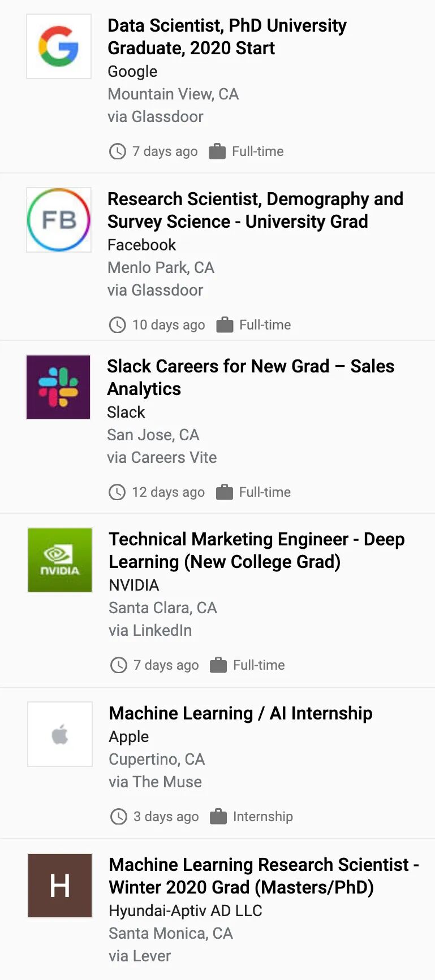Click the via The Muse source text
Viewport: 435px width, 980px height.
tap(155, 782)
